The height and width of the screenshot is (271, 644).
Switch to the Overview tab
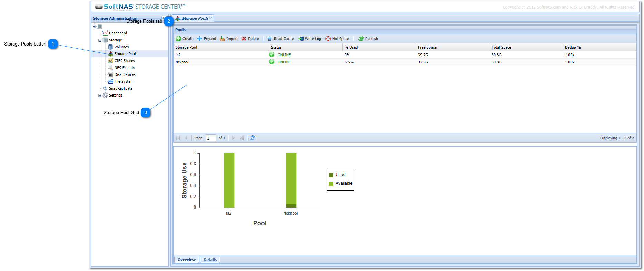[x=187, y=260]
